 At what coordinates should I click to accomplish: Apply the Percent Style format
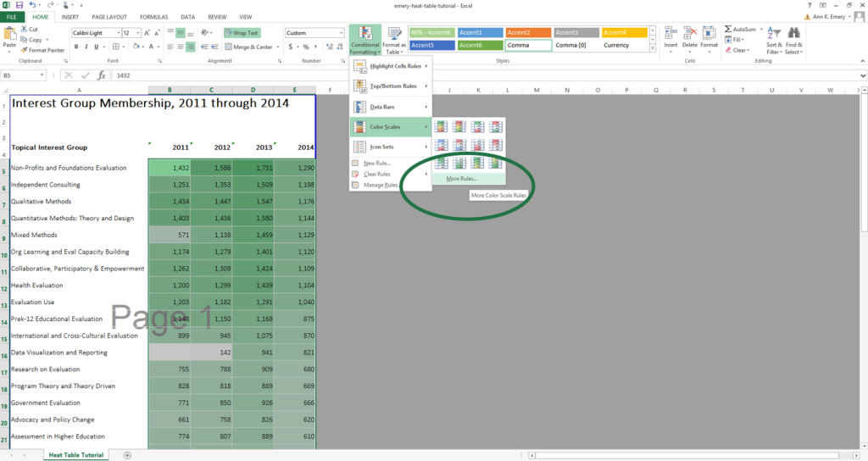pyautogui.click(x=303, y=47)
